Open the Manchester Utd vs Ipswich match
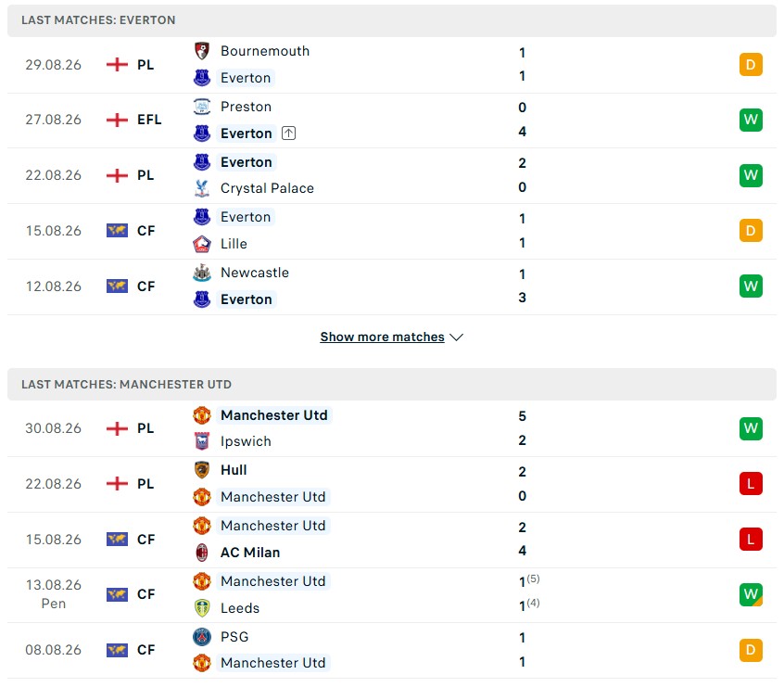This screenshot has width=784, height=687. pyautogui.click(x=392, y=428)
